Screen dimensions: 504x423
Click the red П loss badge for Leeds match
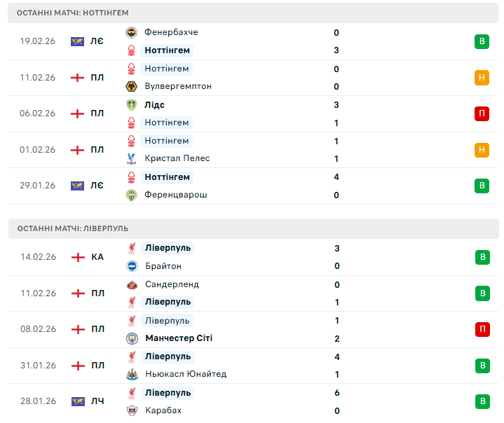(x=482, y=113)
